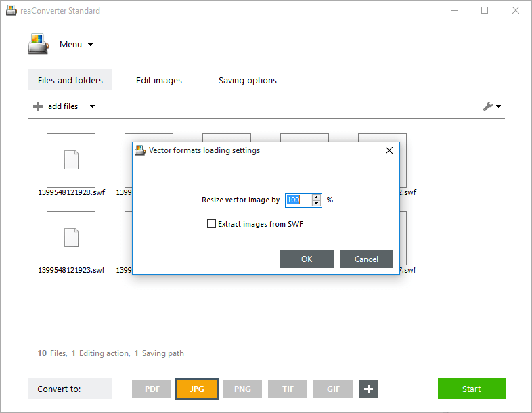Screen dimensions: 532x413
Task: Click the 1399548121923.swf file name
Action: [72, 270]
